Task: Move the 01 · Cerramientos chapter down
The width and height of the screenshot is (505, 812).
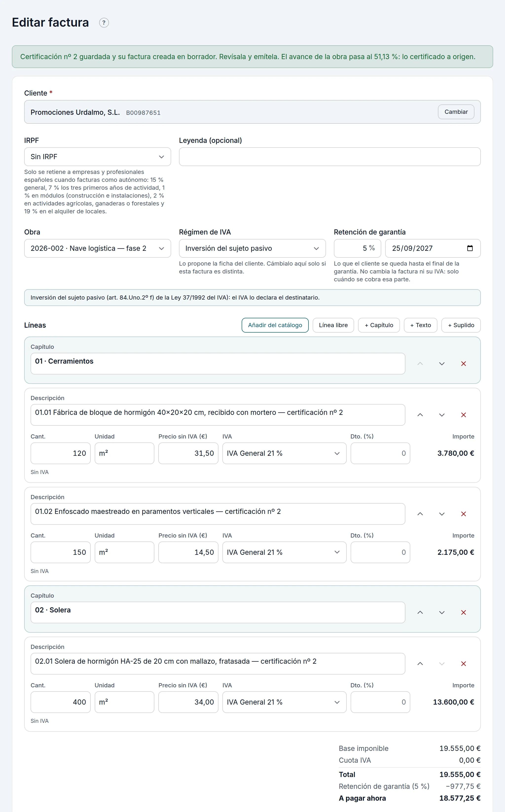Action: click(442, 364)
